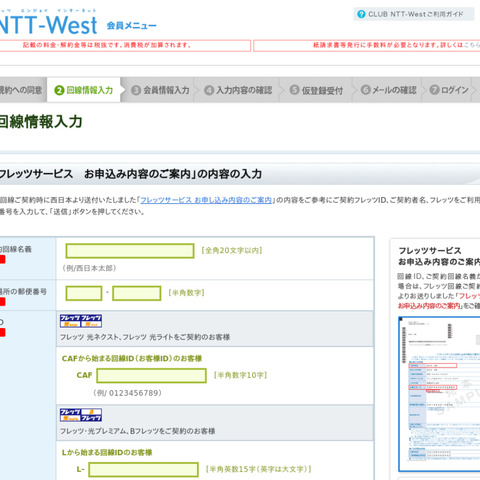Select step 5 仮登録受付 tab
This screenshot has width=480, height=480.
(316, 90)
